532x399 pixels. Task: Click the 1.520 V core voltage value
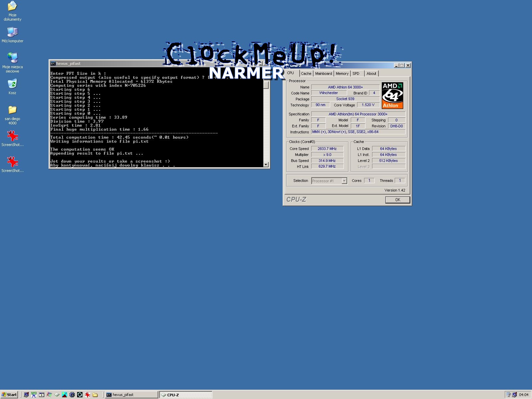(x=368, y=105)
